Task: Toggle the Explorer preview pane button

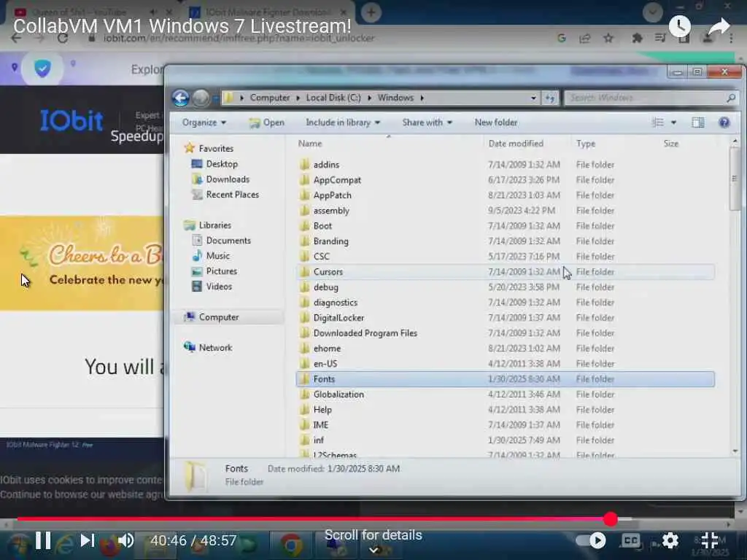Action: (698, 122)
